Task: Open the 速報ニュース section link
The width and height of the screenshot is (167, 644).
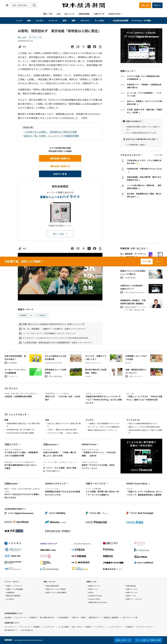Action: coord(128,71)
